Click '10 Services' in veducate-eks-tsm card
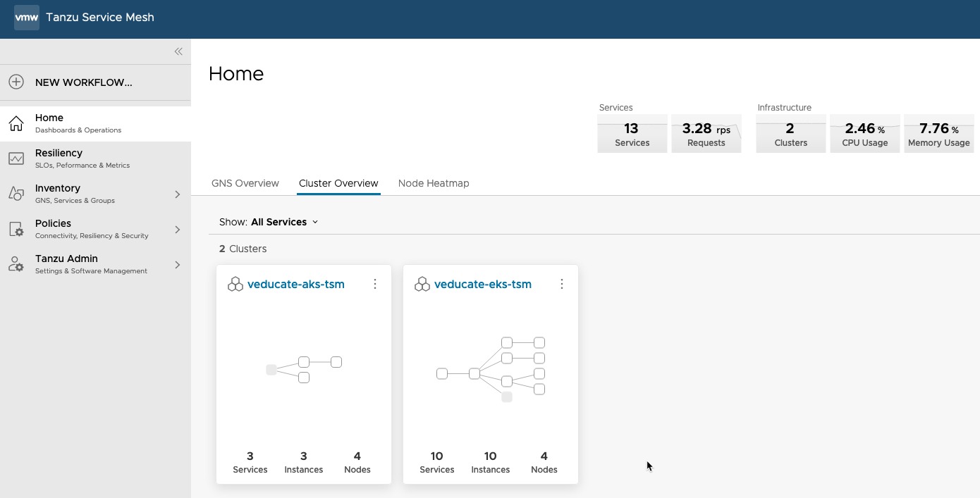Screen dimensions: 980x498 (437, 462)
